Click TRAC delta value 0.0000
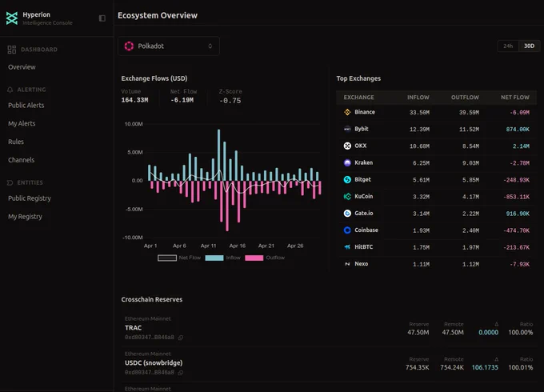 pyautogui.click(x=489, y=332)
